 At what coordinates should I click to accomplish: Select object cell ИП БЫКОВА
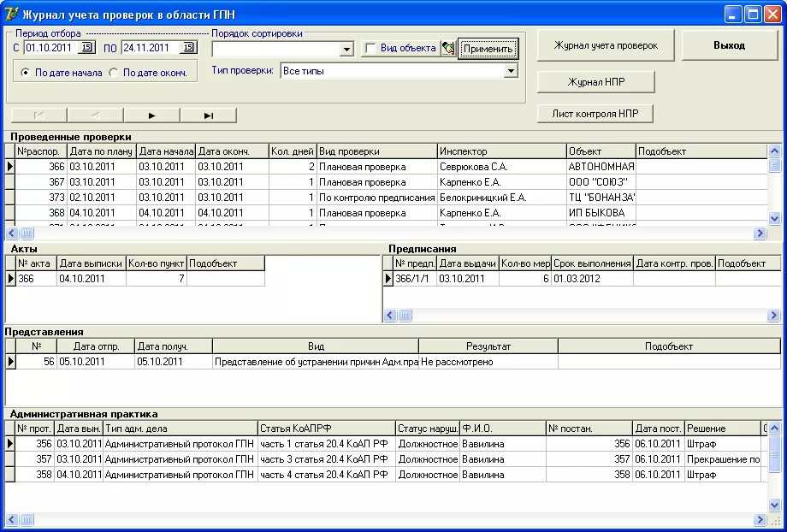coord(601,213)
